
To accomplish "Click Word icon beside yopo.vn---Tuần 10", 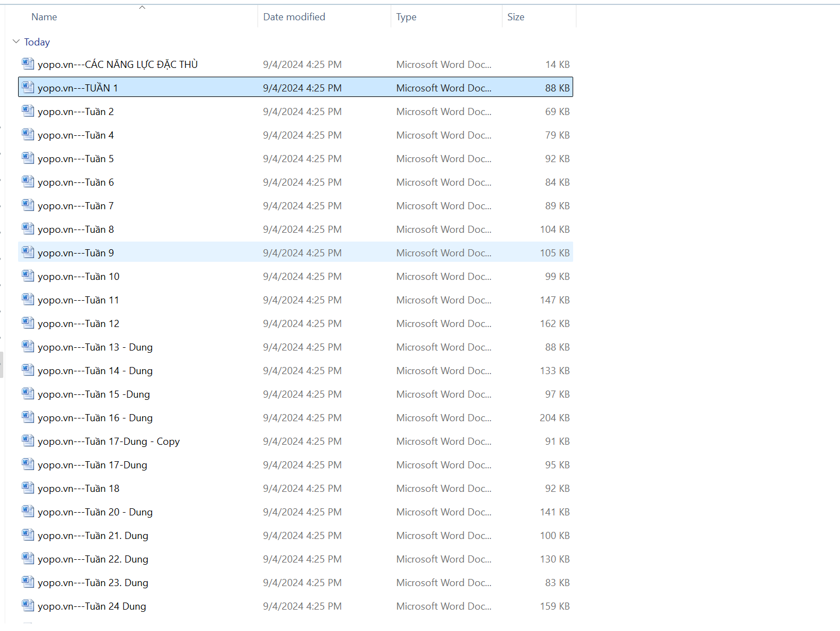I will [x=28, y=276].
